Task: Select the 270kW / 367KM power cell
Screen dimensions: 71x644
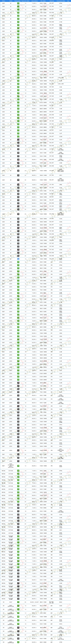Action: 43,137
